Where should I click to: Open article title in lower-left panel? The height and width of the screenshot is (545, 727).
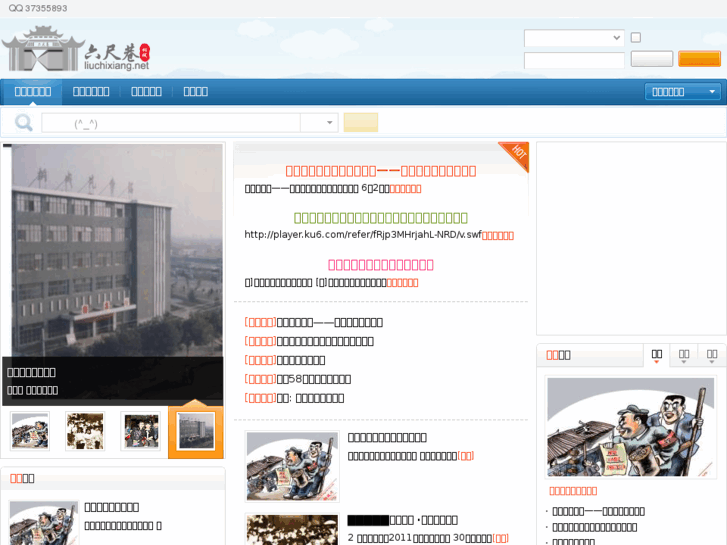pyautogui.click(x=112, y=507)
